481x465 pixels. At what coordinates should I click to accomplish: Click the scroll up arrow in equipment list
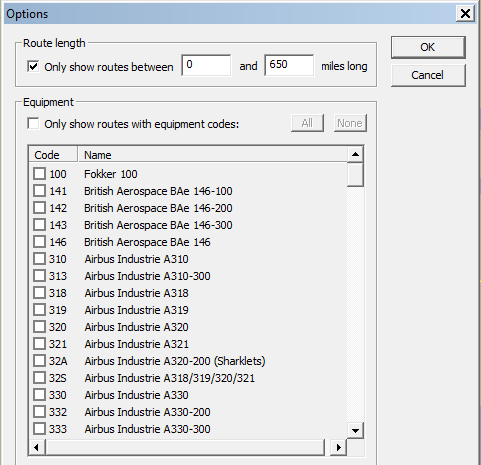pyautogui.click(x=355, y=154)
